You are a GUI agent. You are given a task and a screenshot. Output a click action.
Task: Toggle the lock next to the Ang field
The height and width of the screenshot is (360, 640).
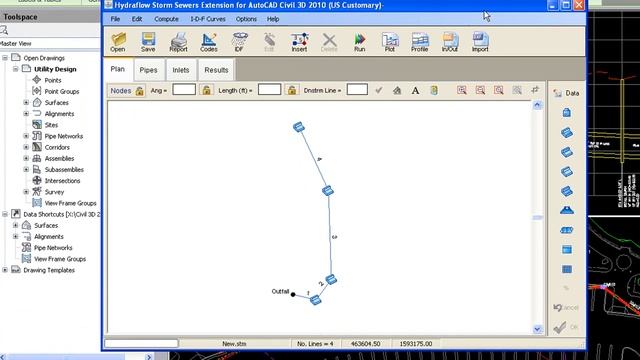[207, 90]
